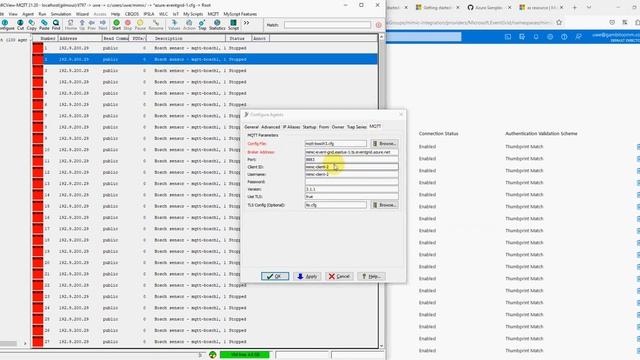Open the MyScript Features menu
The height and width of the screenshot is (360, 640).
(x=240, y=14)
